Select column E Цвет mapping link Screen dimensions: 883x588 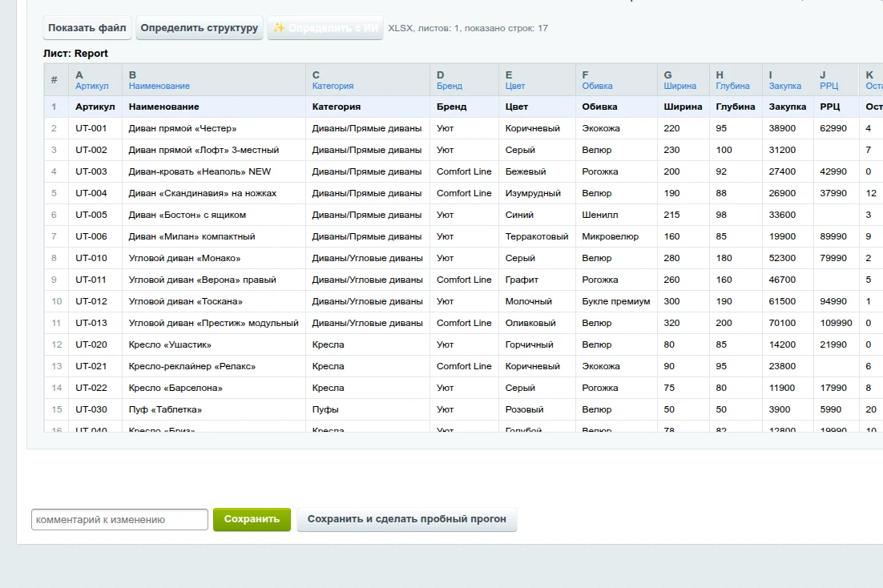(x=514, y=87)
